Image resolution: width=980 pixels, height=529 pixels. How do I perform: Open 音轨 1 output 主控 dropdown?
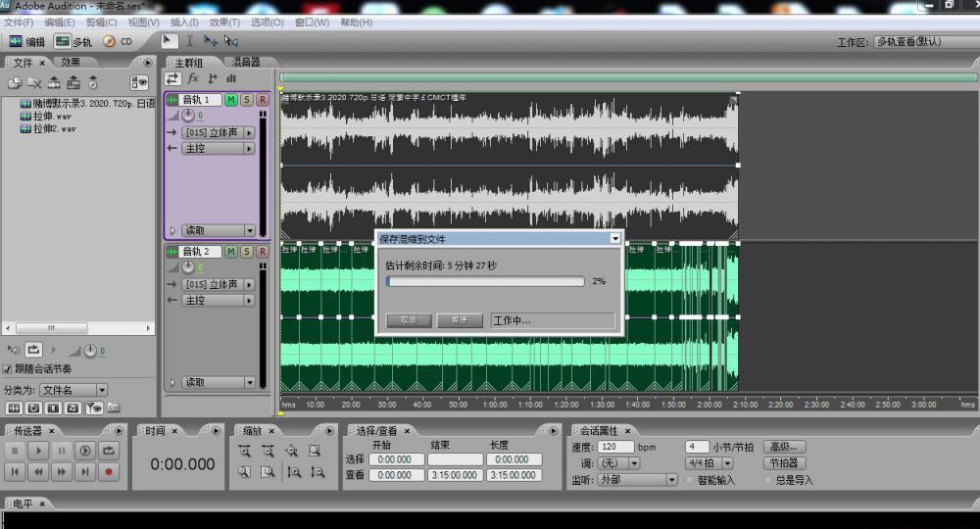[219, 149]
